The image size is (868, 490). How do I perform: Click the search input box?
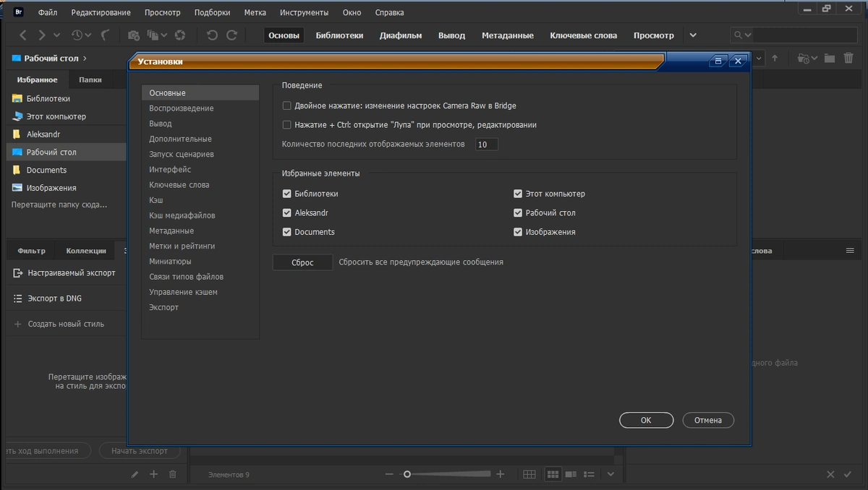pyautogui.click(x=806, y=35)
